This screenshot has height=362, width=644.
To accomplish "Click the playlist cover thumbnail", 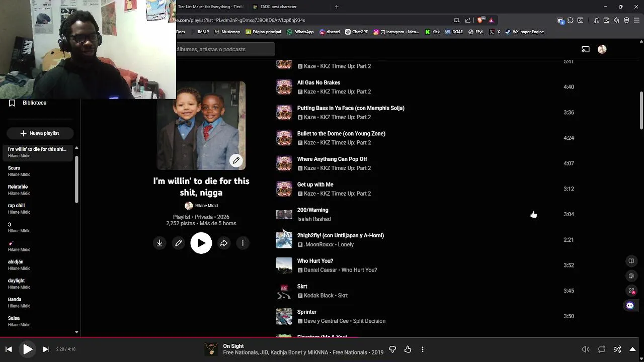I will coord(201,126).
